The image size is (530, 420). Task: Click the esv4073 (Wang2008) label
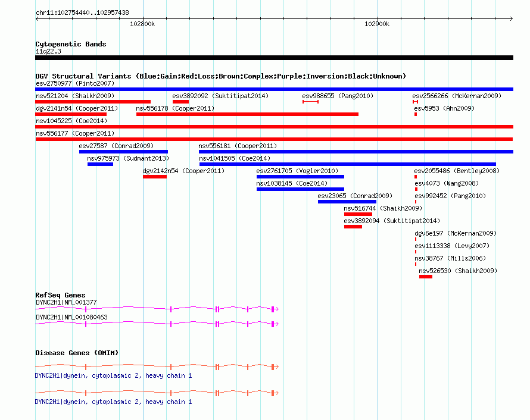(x=447, y=183)
